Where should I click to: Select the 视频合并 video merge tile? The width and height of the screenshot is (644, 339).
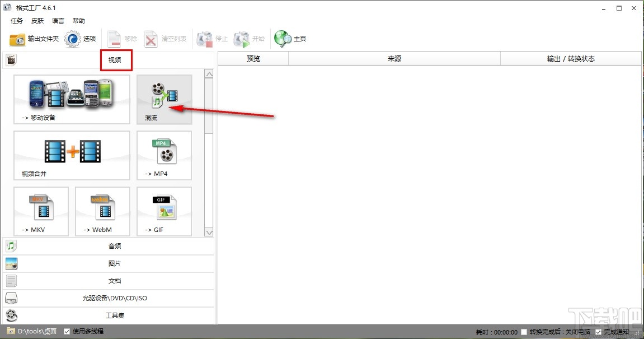pos(72,156)
